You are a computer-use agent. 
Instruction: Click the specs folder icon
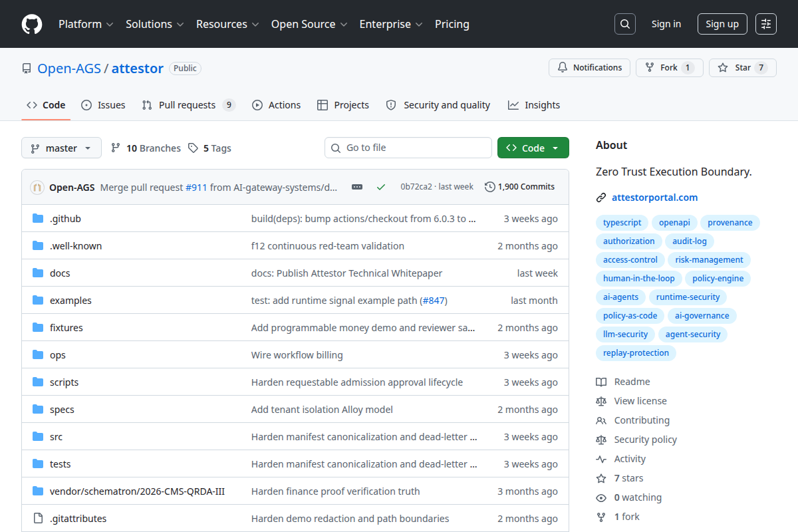[38, 409]
